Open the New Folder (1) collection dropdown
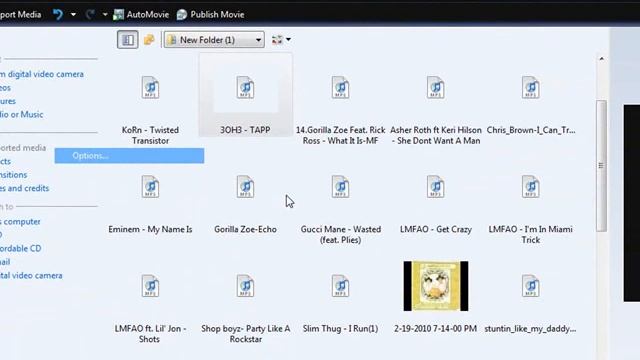 (214, 40)
